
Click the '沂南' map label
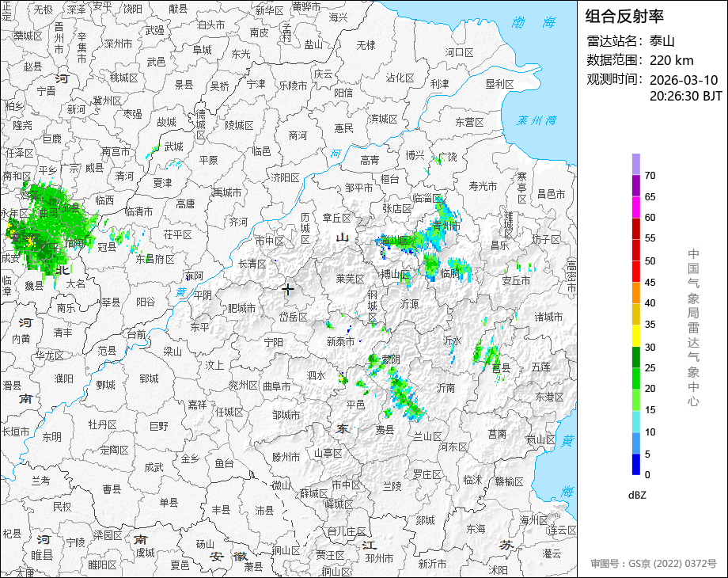[x=446, y=387]
